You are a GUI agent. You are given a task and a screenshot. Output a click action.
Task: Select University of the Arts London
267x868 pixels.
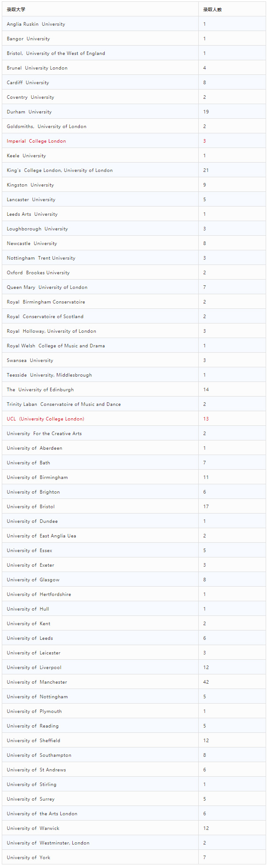click(x=42, y=814)
